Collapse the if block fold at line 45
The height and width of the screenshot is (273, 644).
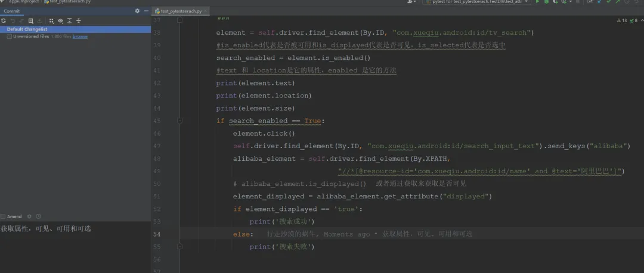click(x=179, y=121)
